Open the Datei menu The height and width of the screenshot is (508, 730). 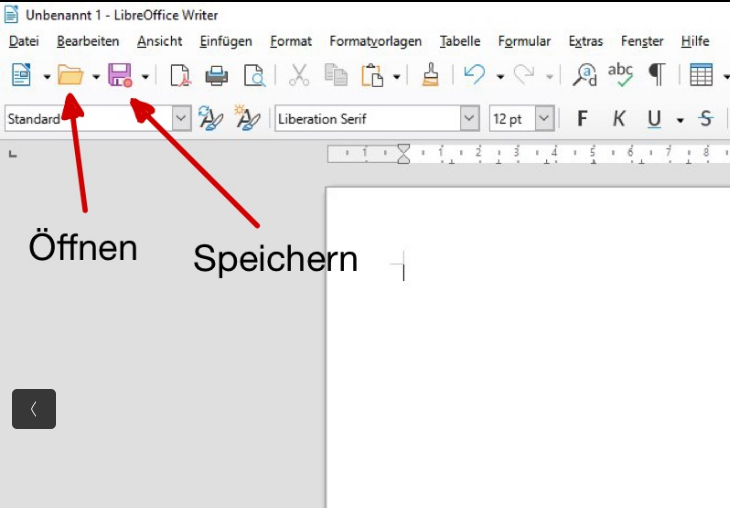point(23,41)
